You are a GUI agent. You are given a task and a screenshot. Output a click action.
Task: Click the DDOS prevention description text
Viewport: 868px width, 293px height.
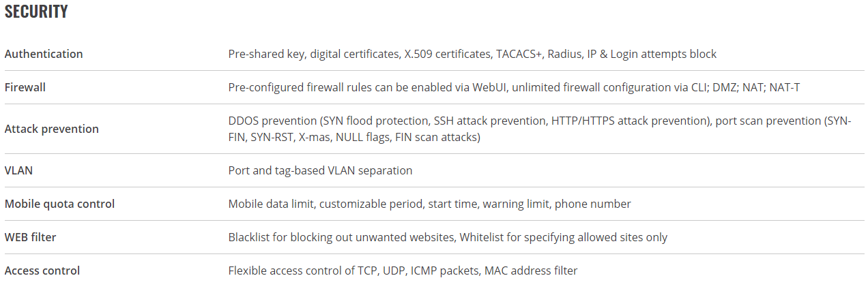[x=540, y=129]
